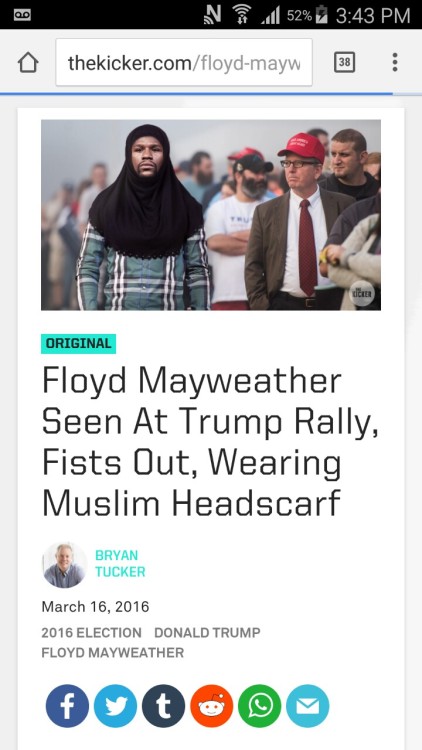
Task: Share article by email envelope icon
Action: click(x=307, y=706)
